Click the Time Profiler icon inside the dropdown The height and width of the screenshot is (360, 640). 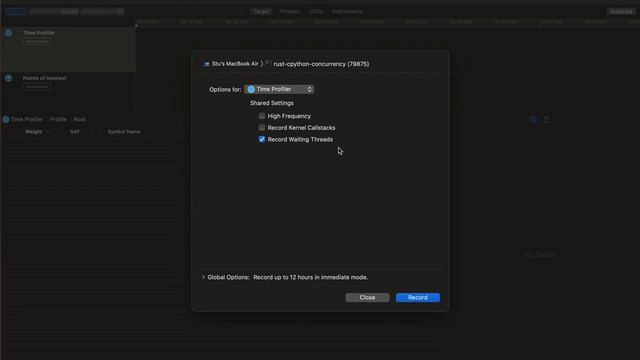point(251,89)
